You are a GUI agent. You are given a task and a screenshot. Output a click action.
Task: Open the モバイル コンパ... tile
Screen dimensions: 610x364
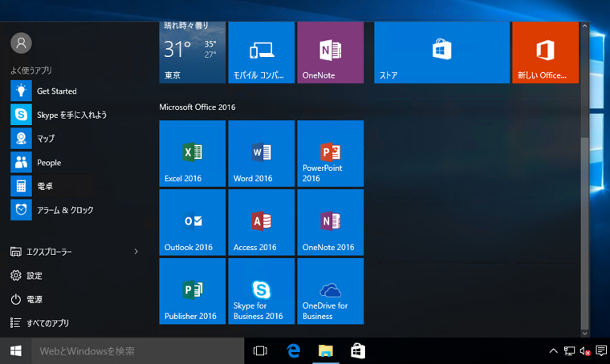pyautogui.click(x=262, y=52)
